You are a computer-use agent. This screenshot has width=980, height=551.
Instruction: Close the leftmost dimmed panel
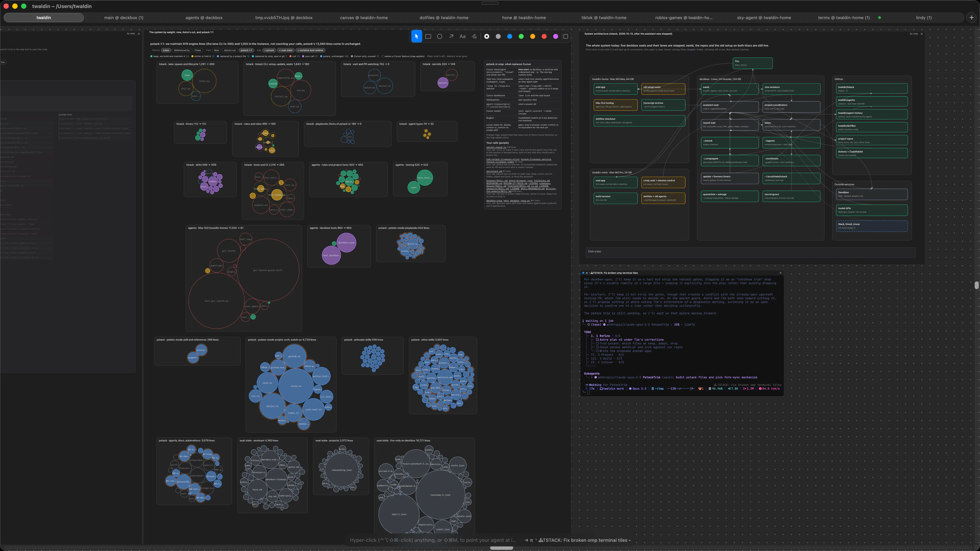coord(139,34)
